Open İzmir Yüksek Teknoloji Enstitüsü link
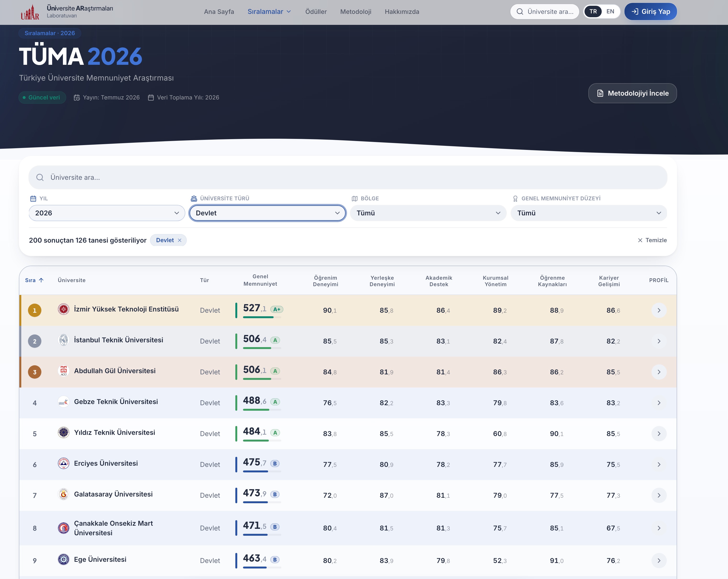 click(126, 309)
